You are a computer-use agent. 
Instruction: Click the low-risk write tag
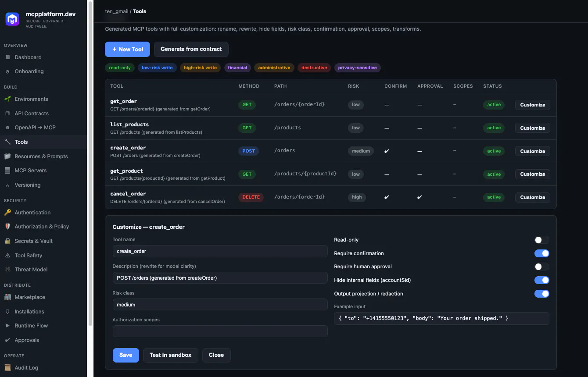pyautogui.click(x=157, y=68)
